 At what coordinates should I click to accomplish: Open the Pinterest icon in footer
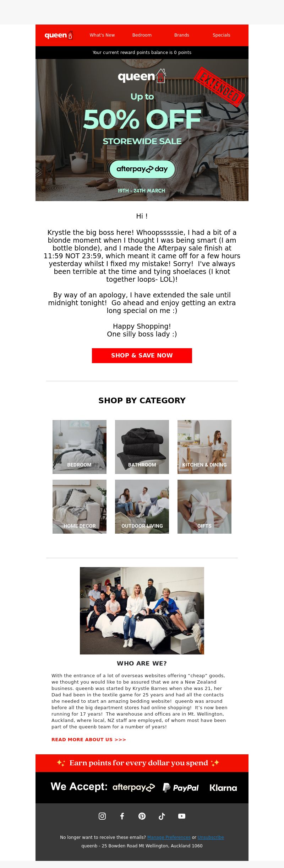click(142, 816)
